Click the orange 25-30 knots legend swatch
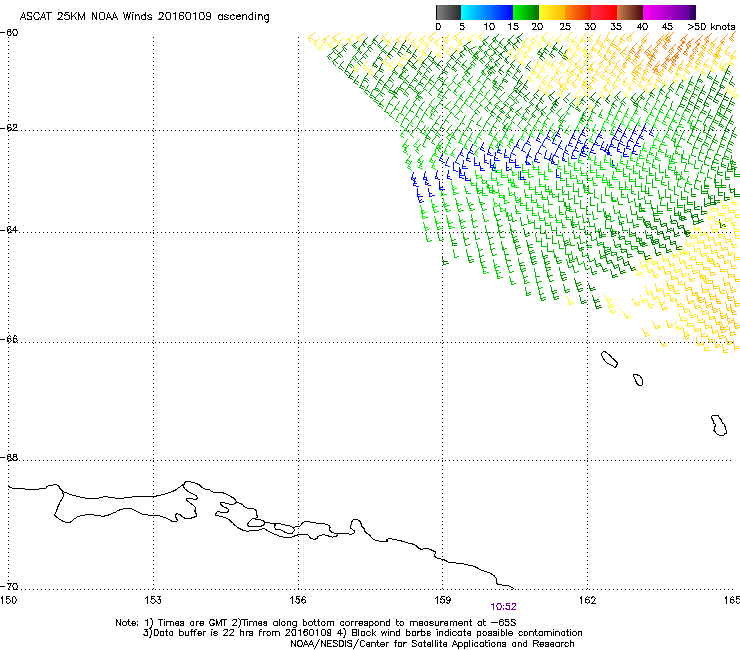 point(578,12)
